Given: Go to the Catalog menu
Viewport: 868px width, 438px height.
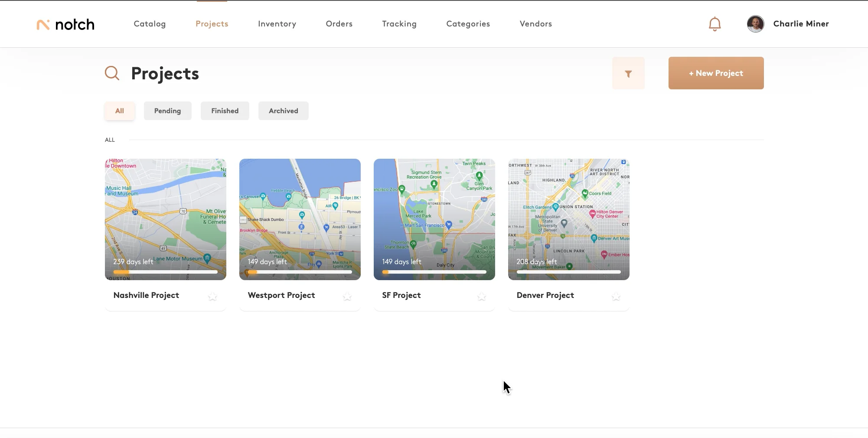Looking at the screenshot, I should coord(150,24).
